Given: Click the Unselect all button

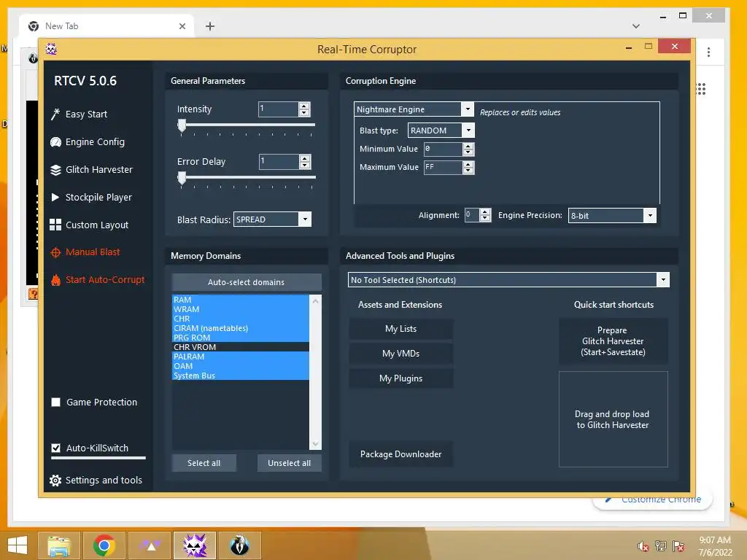Looking at the screenshot, I should 289,463.
